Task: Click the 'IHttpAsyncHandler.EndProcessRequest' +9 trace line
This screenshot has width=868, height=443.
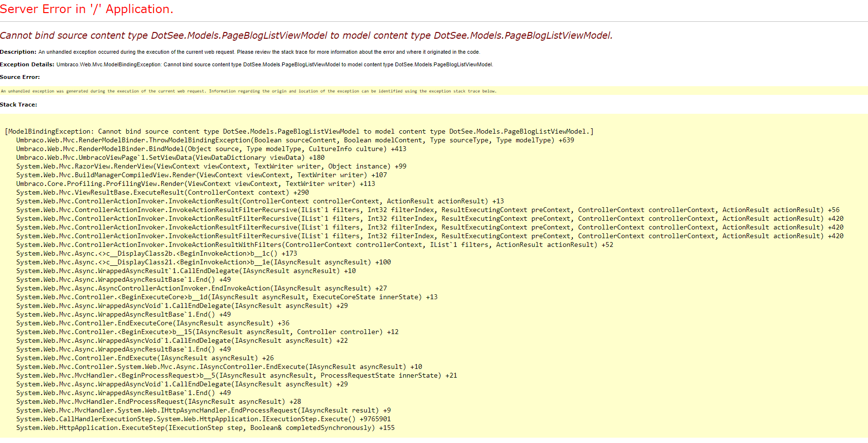Action: [204, 410]
